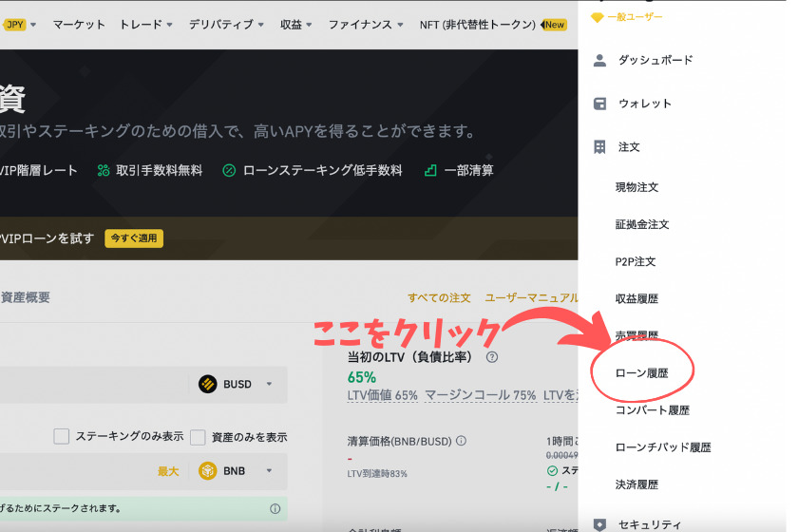
Task: Expand the ファイナンス menu
Action: [366, 25]
